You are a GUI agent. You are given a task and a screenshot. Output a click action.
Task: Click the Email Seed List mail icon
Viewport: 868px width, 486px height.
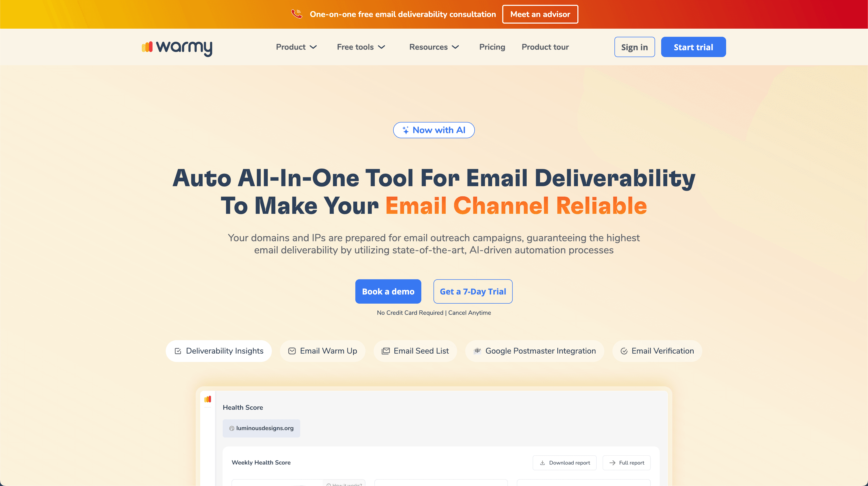(x=386, y=351)
